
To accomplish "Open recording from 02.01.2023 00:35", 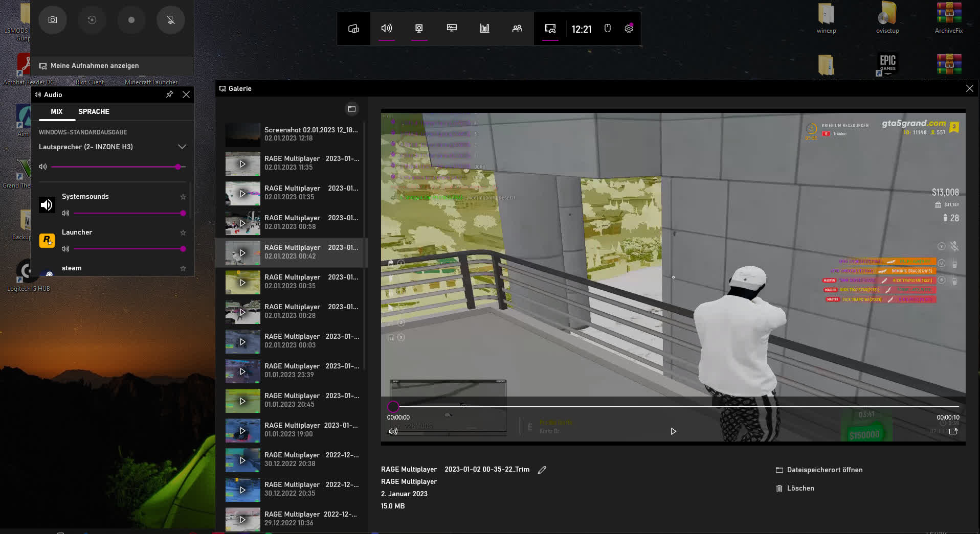I will (x=292, y=282).
